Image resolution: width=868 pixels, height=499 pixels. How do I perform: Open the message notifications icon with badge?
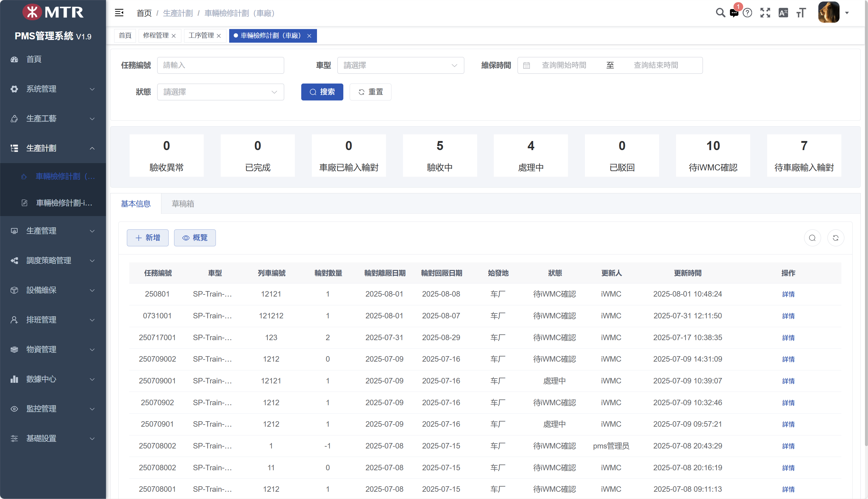(734, 13)
